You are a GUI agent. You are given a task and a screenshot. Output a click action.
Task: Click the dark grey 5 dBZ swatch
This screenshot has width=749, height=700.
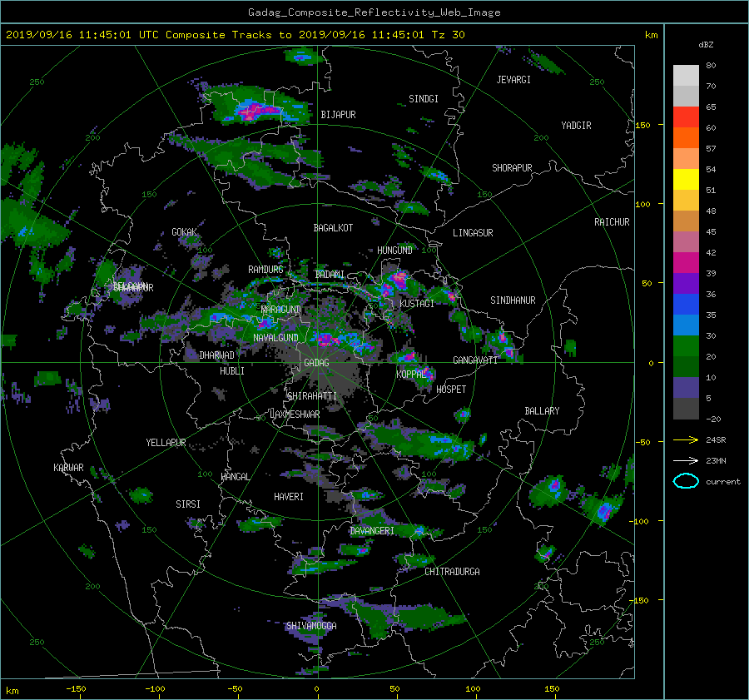[686, 408]
